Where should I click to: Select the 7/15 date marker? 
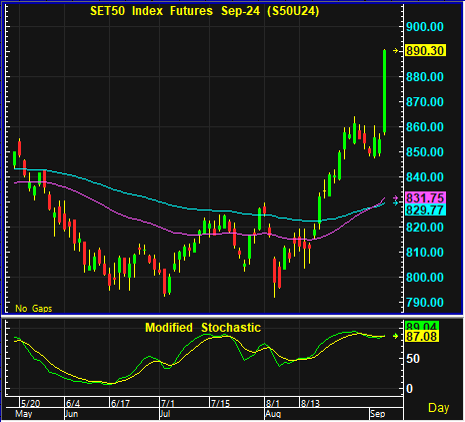[x=220, y=403]
